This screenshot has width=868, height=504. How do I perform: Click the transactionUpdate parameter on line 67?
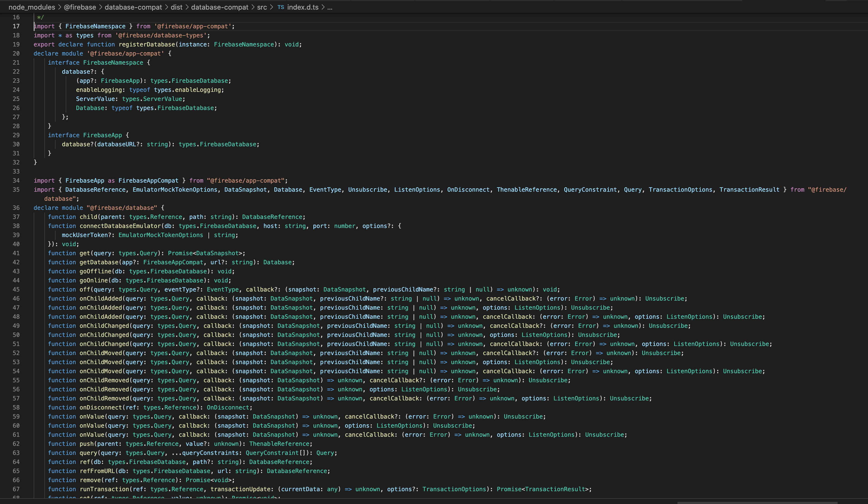point(240,489)
